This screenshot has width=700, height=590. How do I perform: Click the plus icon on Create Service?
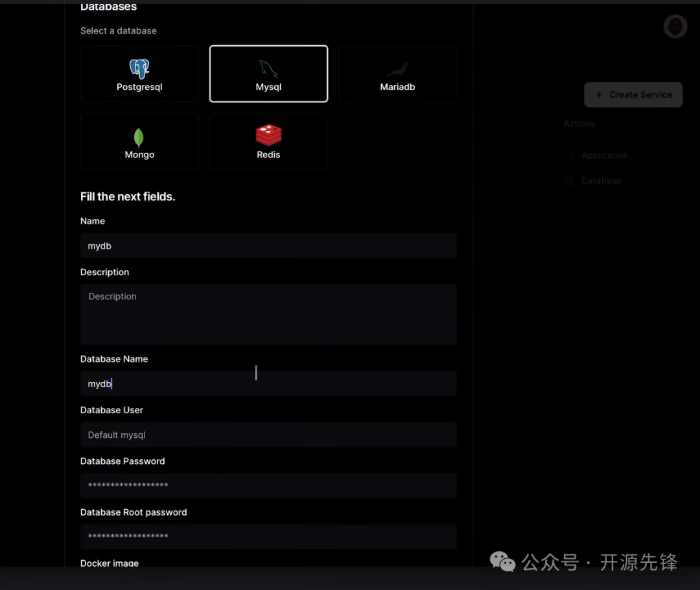point(599,95)
